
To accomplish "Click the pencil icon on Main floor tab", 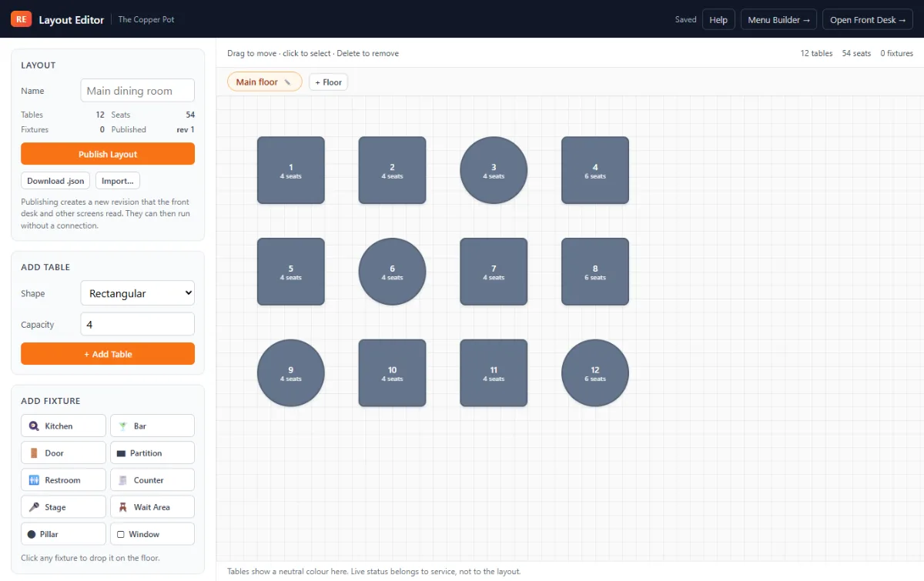I will tap(288, 82).
